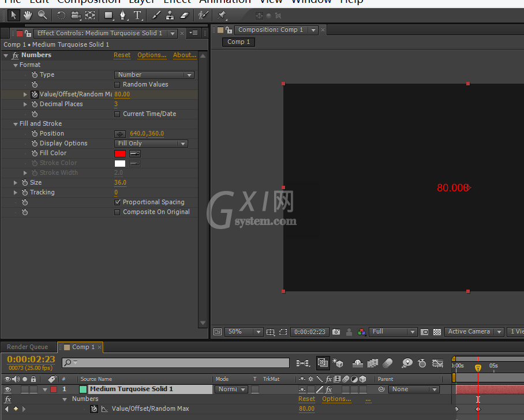The image size is (524, 420).
Task: Open the layer Mode dropdown Normal
Action: coord(231,389)
